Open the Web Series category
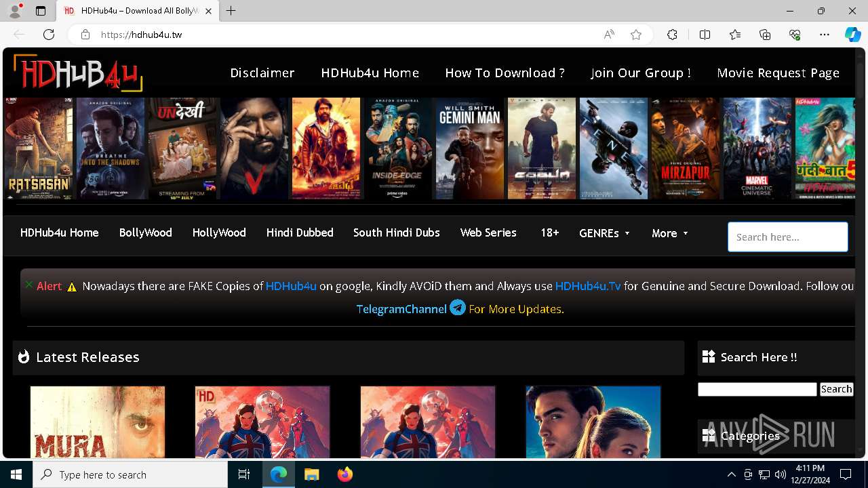868x488 pixels. point(488,232)
